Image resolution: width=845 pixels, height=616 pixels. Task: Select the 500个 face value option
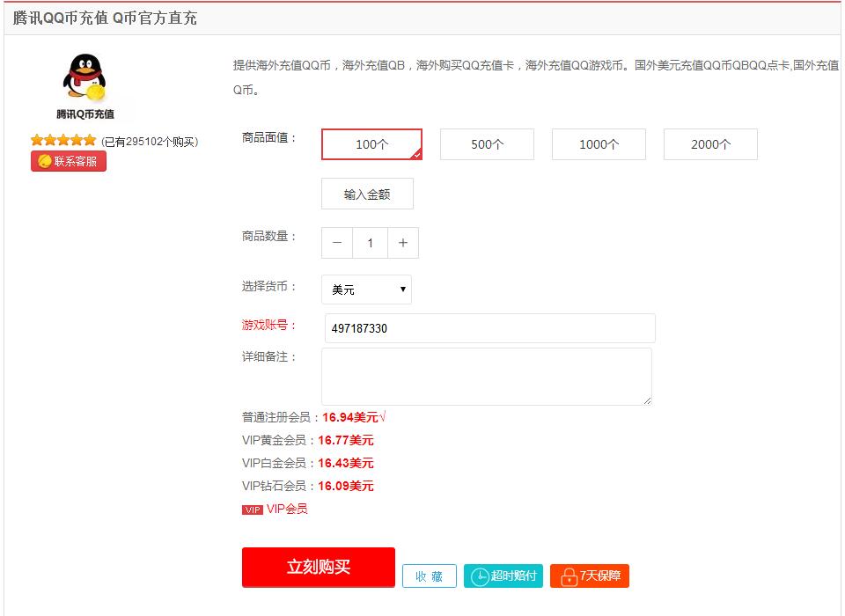(x=487, y=144)
